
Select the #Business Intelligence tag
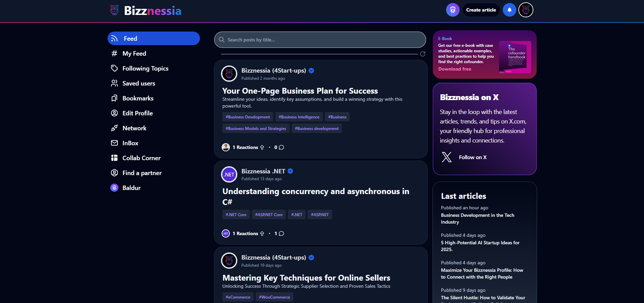[x=299, y=117]
